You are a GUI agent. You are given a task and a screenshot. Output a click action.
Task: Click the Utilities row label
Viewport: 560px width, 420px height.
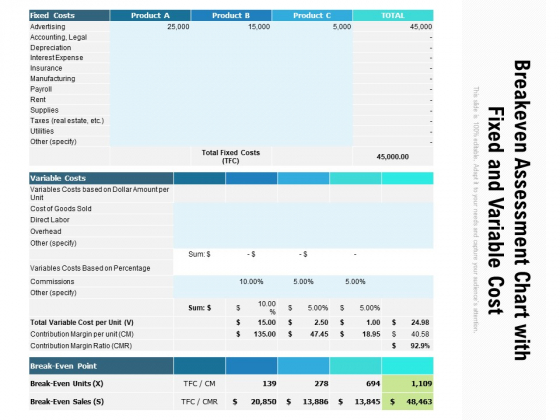point(42,131)
